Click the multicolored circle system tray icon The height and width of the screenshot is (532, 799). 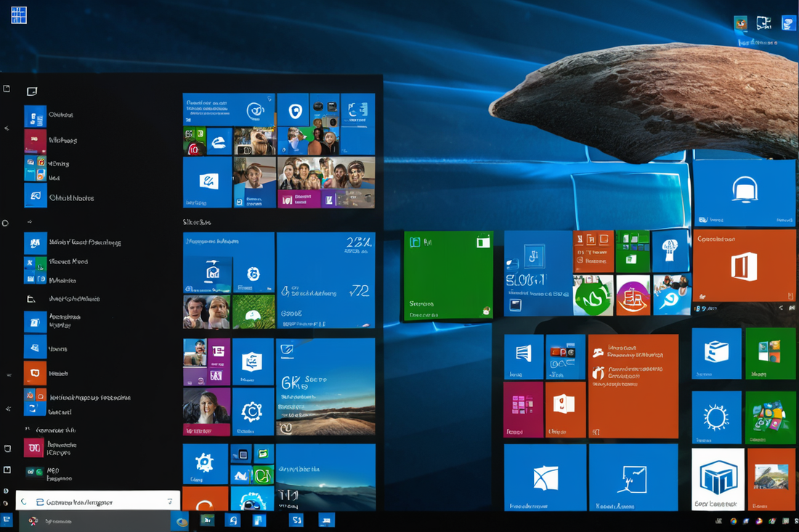tap(734, 521)
